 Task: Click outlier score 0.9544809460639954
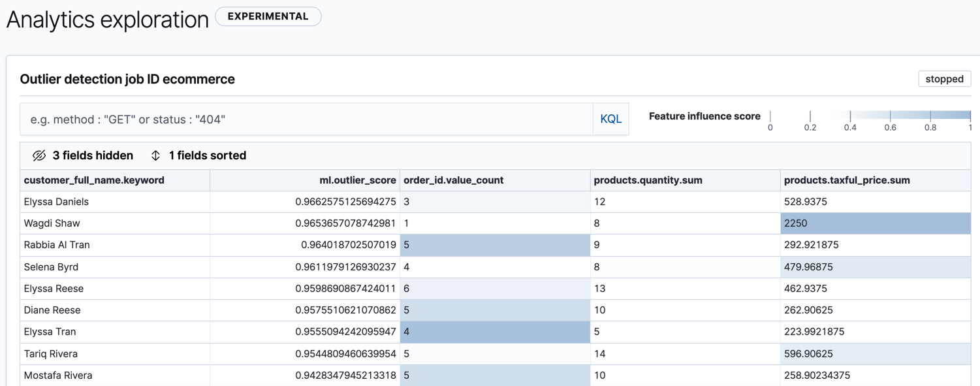pos(305,354)
